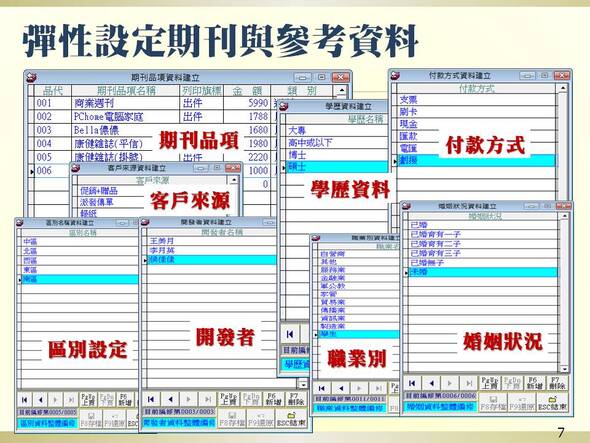590x443 pixels.
Task: Jump to last record in 職業別 window
Action: tap(378, 388)
